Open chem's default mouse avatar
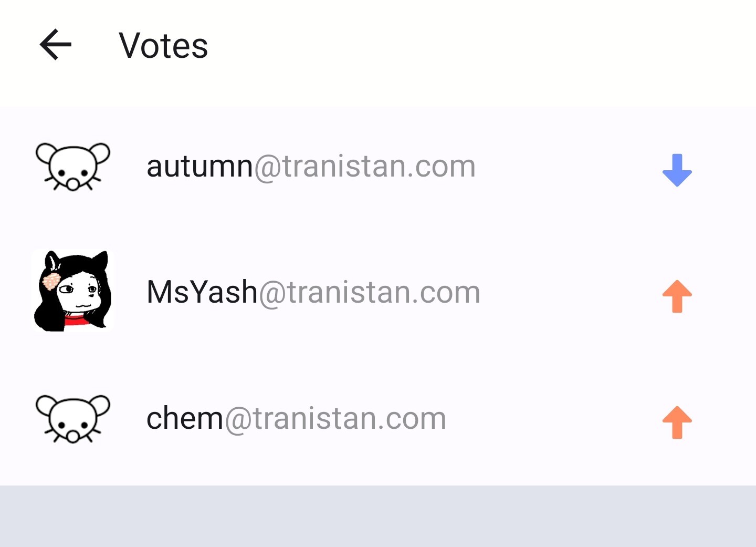This screenshot has width=756, height=547. 72,418
